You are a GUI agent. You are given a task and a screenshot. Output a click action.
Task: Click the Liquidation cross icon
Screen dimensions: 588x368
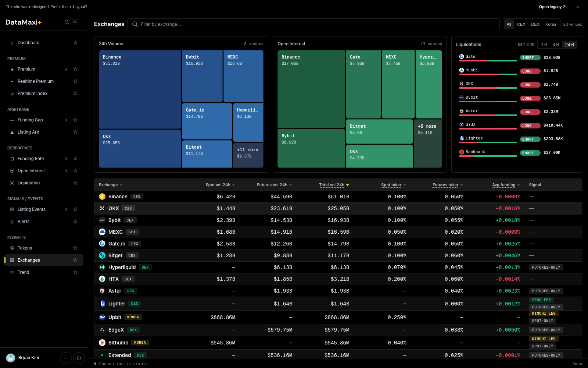[x=12, y=183]
